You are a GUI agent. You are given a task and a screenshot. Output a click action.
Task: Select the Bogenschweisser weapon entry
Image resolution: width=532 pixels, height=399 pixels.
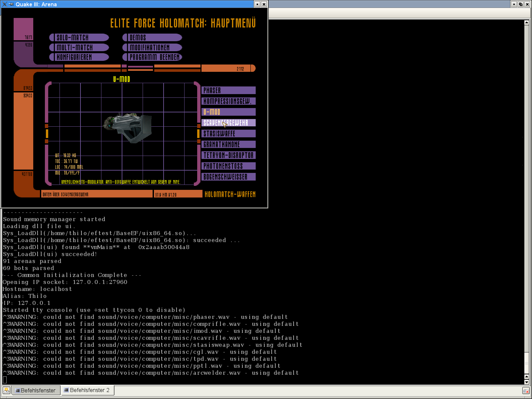click(228, 177)
